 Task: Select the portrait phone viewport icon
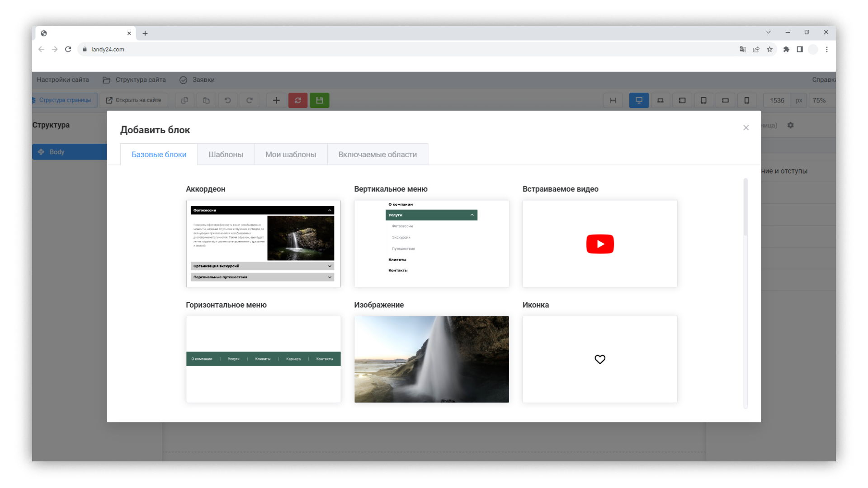tap(747, 100)
